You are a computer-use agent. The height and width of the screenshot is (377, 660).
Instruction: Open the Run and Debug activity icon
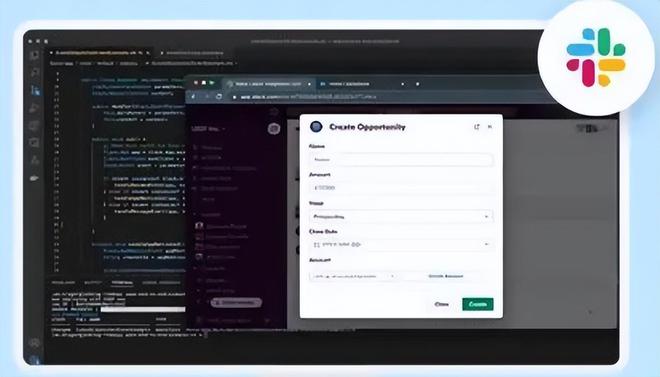coord(35,108)
